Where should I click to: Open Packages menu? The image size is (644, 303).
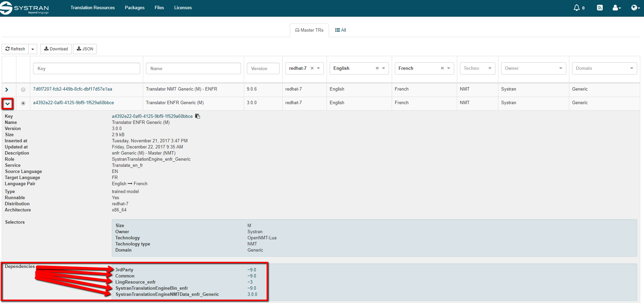point(135,7)
